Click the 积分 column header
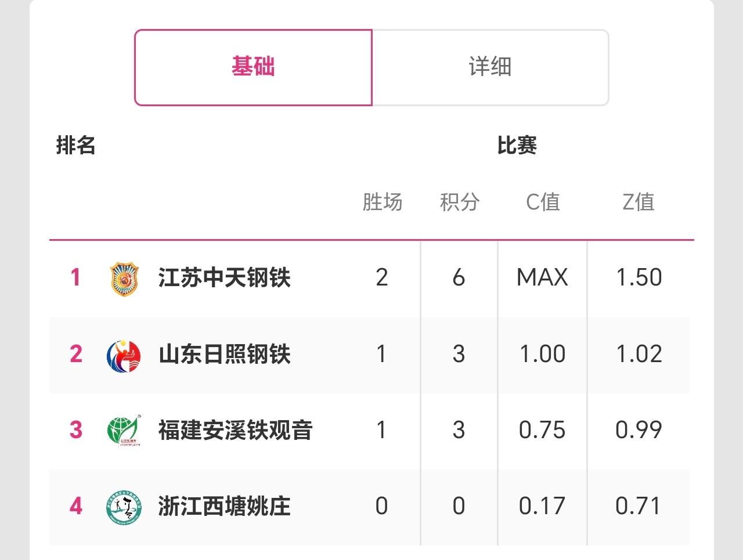743x560 pixels. coord(459,202)
